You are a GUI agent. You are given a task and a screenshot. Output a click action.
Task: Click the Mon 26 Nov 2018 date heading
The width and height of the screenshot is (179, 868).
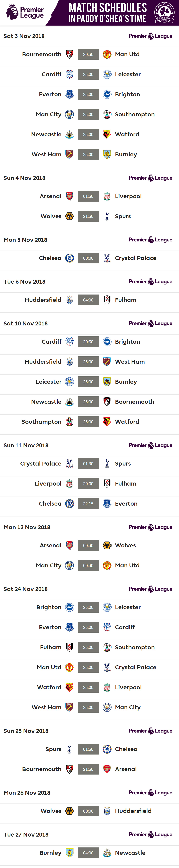pyautogui.click(x=27, y=793)
